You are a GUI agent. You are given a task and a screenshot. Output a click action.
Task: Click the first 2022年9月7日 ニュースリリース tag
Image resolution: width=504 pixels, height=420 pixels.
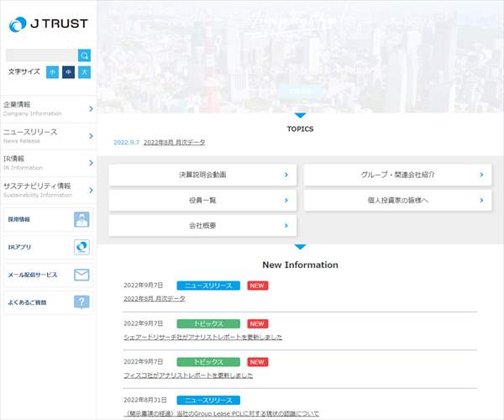pyautogui.click(x=208, y=286)
